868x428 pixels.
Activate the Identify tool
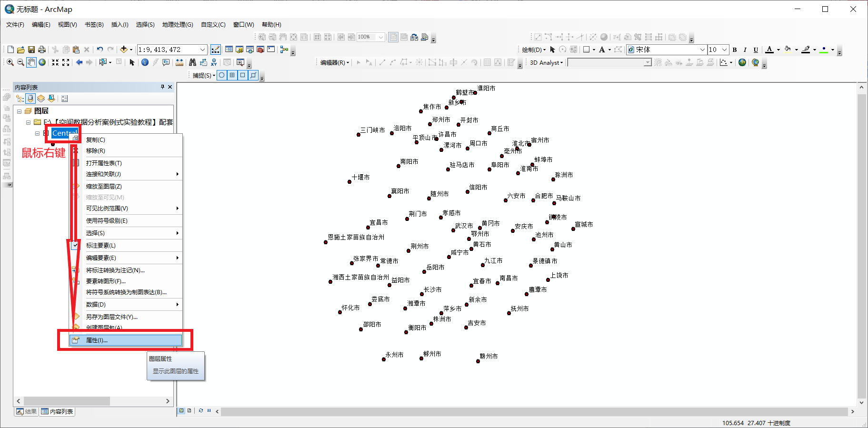145,62
